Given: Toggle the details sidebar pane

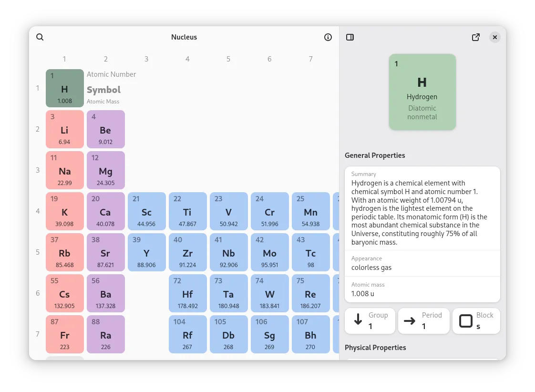Looking at the screenshot, I should coord(350,37).
